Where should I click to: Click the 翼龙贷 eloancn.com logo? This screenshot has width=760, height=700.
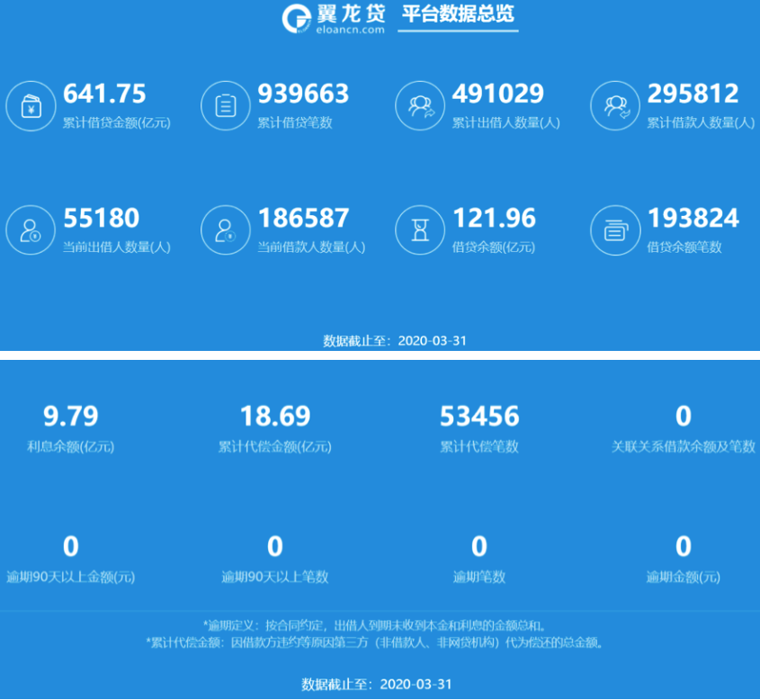click(333, 18)
